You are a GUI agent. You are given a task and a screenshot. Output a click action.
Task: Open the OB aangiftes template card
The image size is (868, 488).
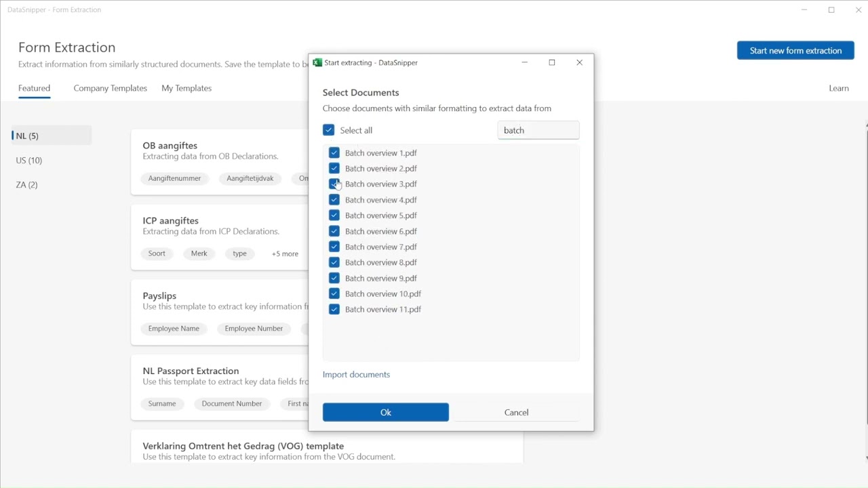tap(220, 162)
